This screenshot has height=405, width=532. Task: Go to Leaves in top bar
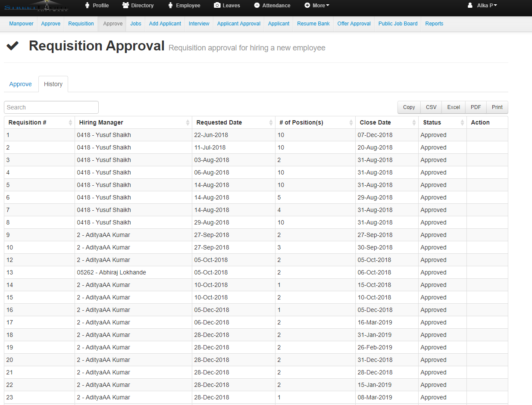pos(227,5)
